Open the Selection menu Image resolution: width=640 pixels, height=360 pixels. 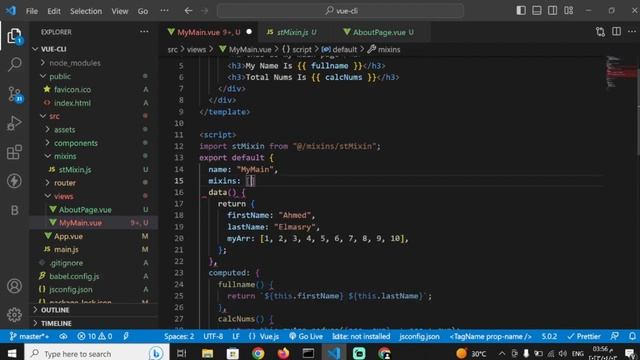(86, 11)
